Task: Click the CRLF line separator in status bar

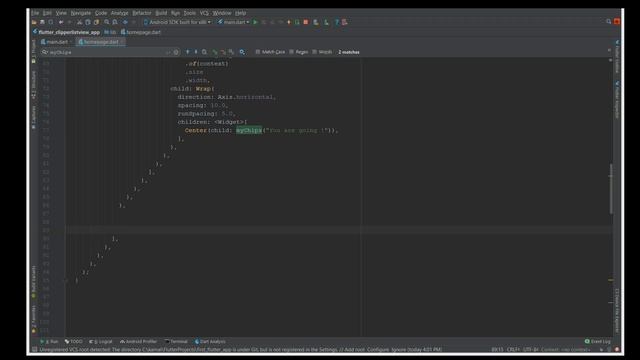Action: 513,349
